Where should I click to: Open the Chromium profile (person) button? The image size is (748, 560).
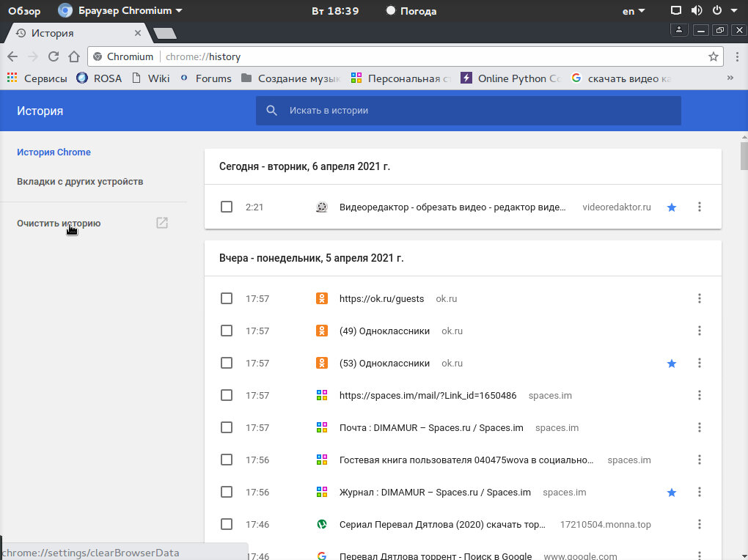click(679, 30)
